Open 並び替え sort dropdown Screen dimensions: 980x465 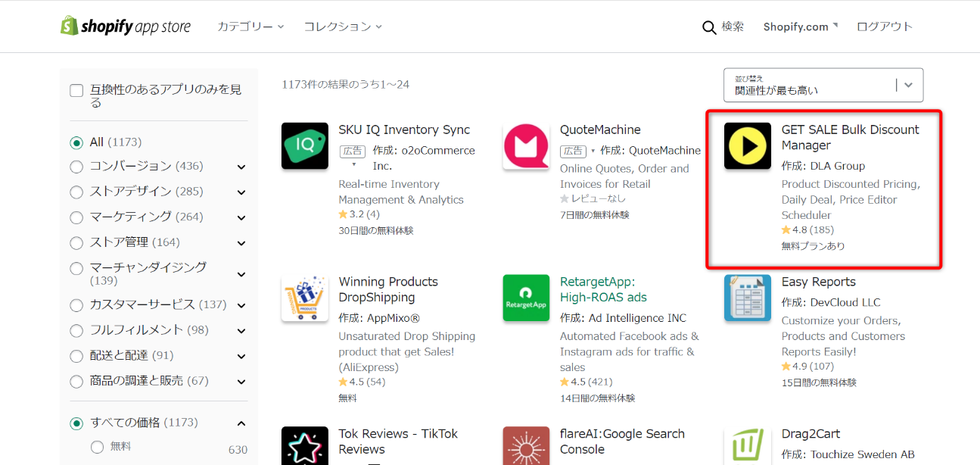coord(823,85)
